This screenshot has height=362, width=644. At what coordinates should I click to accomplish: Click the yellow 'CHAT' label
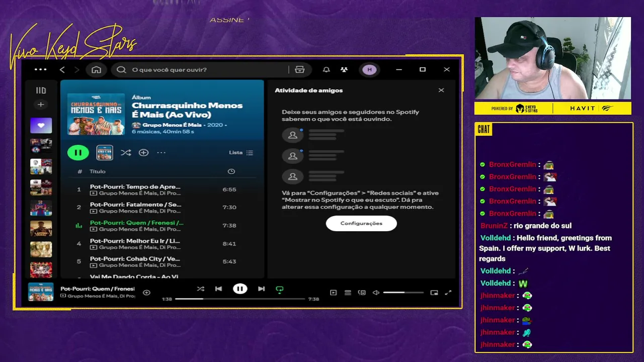(x=484, y=129)
